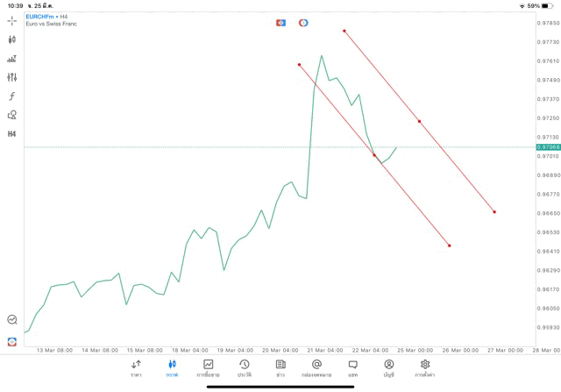Open the indicators function icon
The width and height of the screenshot is (561, 392).
coord(12,96)
